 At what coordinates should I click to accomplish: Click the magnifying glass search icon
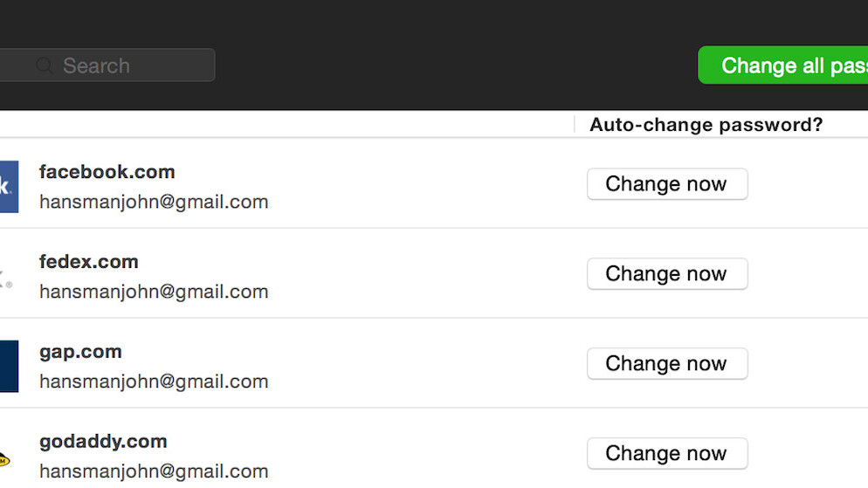tap(45, 65)
